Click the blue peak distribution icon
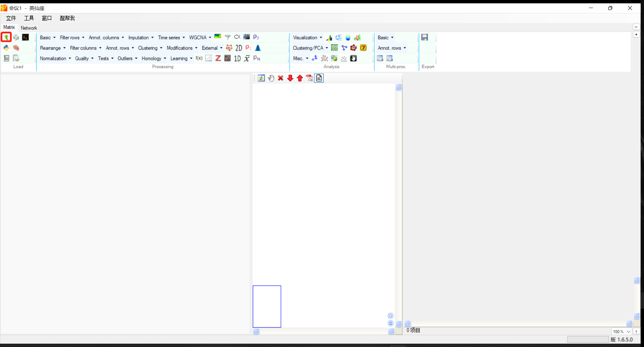This screenshot has height=347, width=644. pyautogui.click(x=258, y=48)
